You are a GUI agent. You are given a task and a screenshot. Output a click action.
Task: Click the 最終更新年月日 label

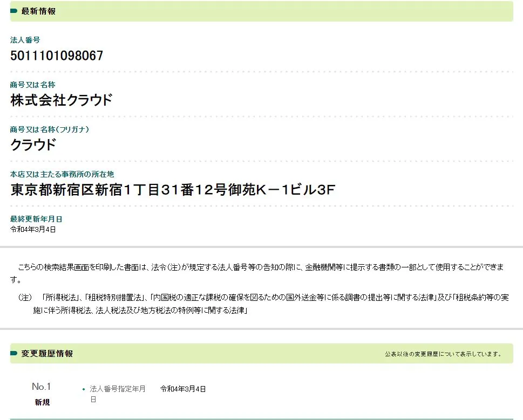point(36,219)
